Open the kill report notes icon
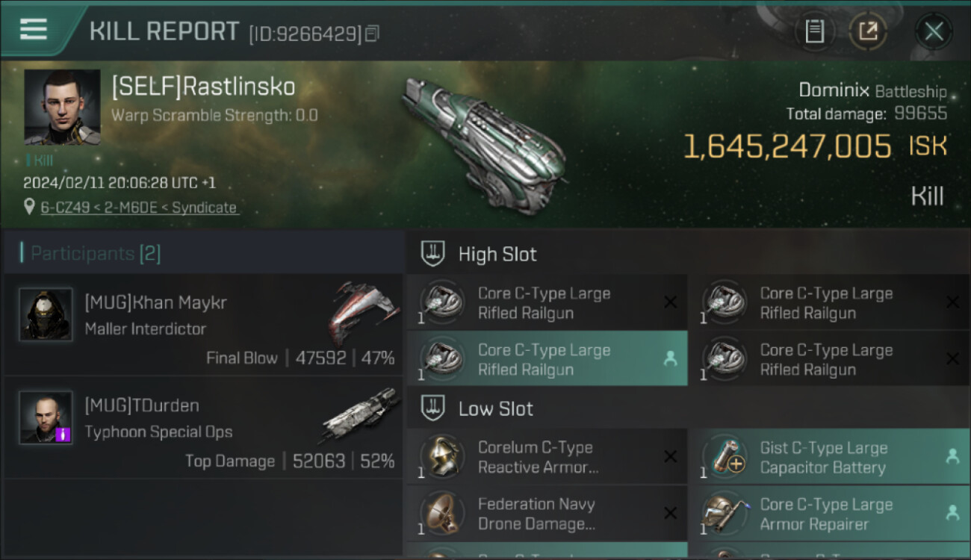The width and height of the screenshot is (971, 560). (x=814, y=31)
